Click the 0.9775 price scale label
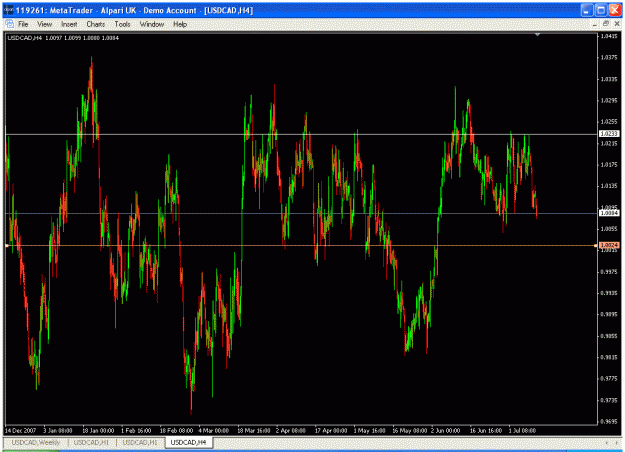The width and height of the screenshot is (625, 452). (609, 379)
